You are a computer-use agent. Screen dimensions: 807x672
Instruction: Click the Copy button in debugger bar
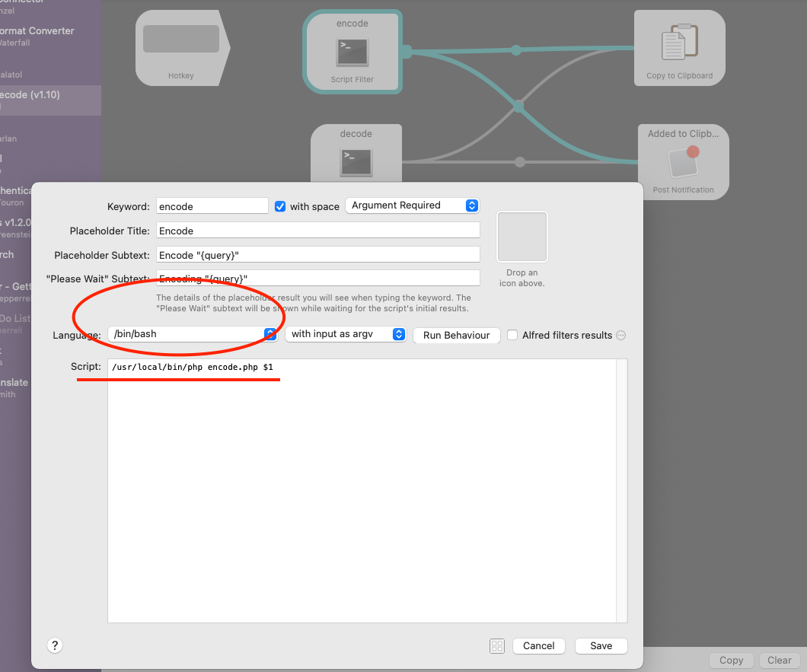(x=732, y=660)
